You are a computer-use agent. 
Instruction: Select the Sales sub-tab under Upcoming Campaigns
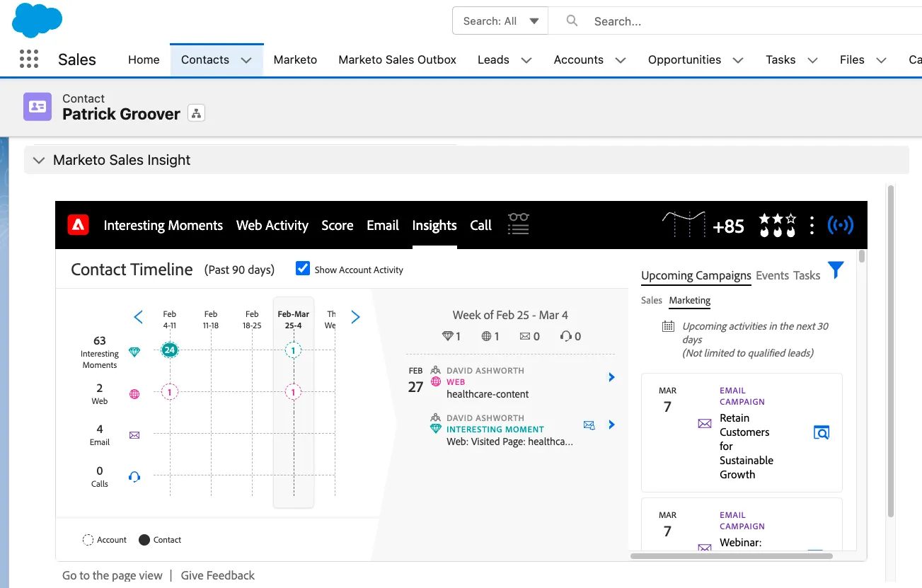click(652, 300)
